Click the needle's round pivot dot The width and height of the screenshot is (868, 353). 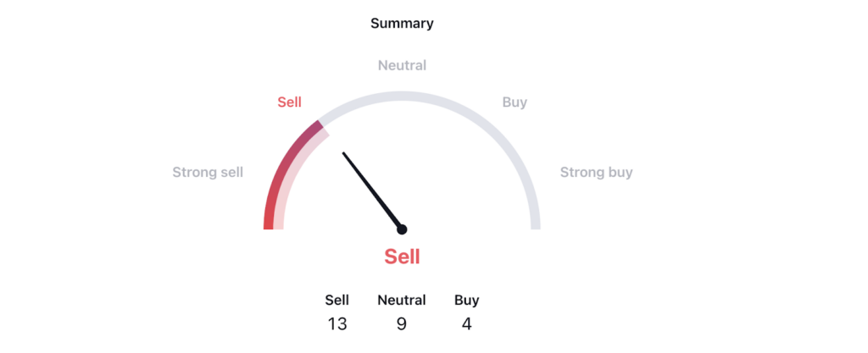[402, 229]
